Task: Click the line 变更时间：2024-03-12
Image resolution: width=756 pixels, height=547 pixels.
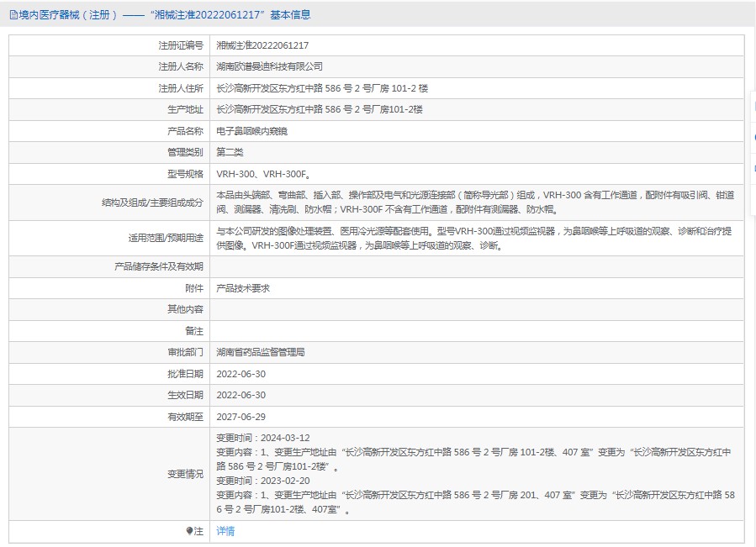Action: click(263, 438)
